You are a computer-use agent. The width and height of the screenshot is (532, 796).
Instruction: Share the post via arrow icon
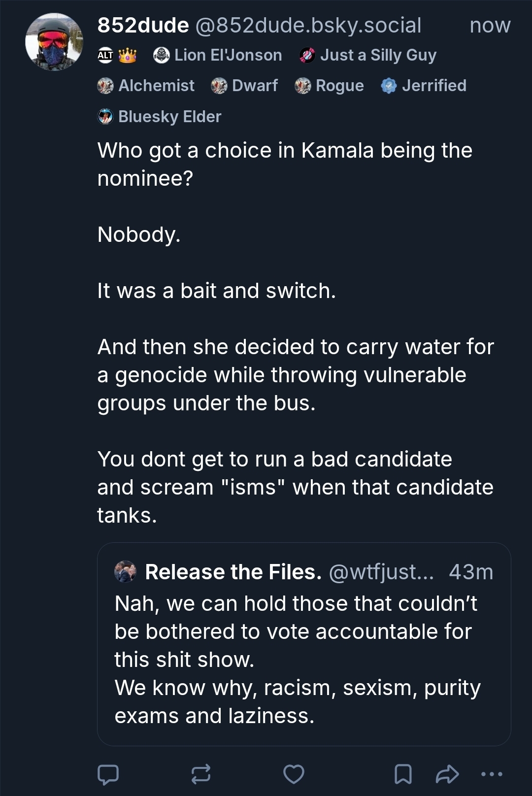coord(447,774)
